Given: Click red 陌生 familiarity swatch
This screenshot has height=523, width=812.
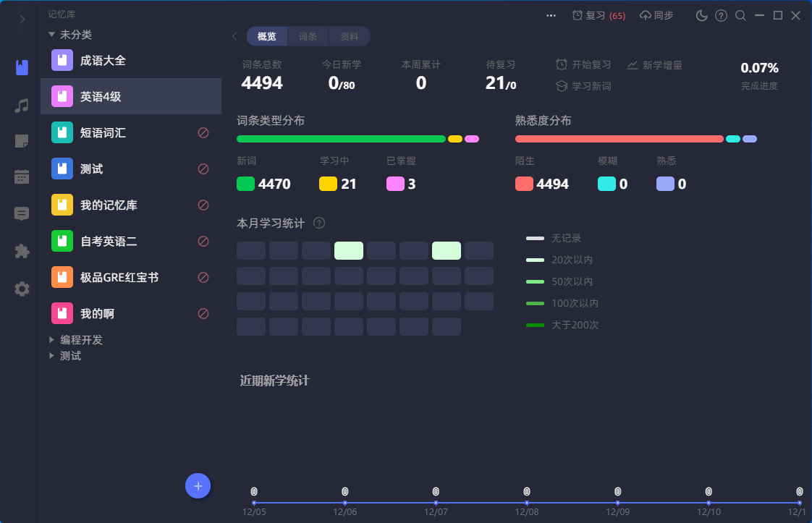Looking at the screenshot, I should [524, 184].
